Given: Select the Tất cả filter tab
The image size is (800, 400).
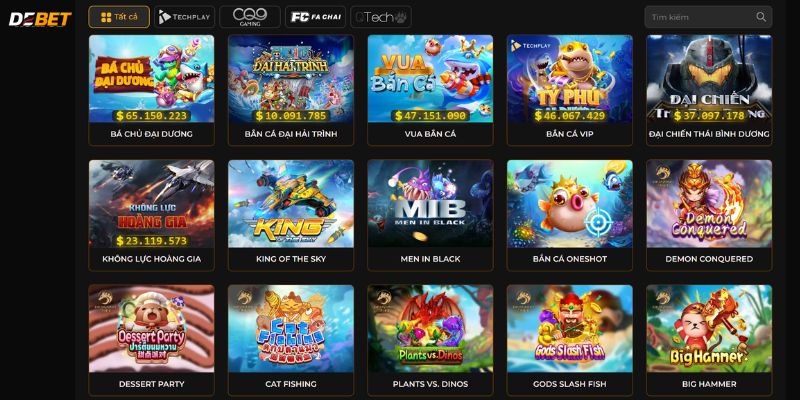Looking at the screenshot, I should (x=119, y=17).
